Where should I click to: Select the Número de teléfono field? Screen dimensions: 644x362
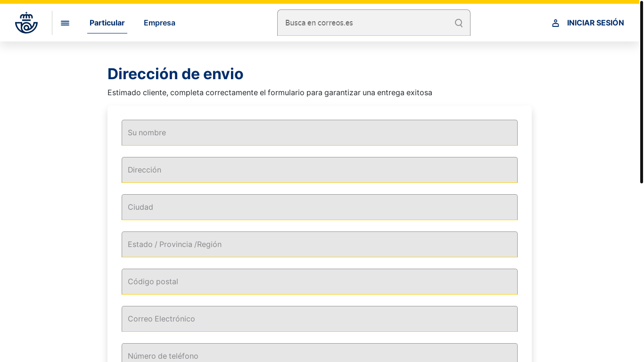point(320,353)
